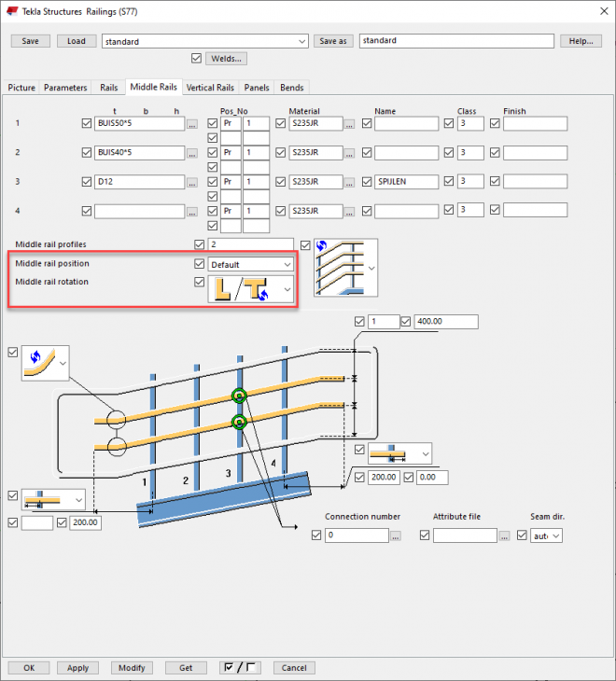Switch to the Parameters tab

coord(65,88)
